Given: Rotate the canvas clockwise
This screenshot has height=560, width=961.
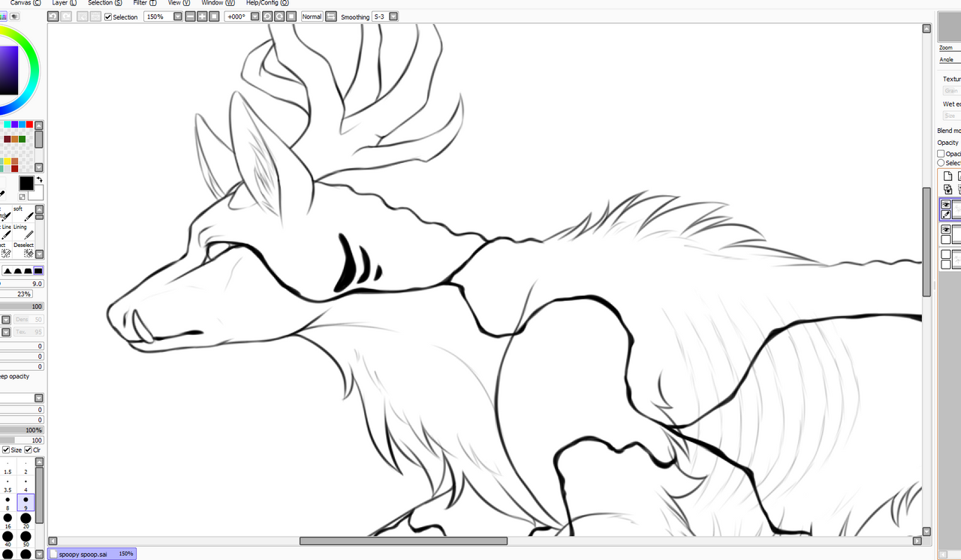Looking at the screenshot, I should tap(279, 17).
